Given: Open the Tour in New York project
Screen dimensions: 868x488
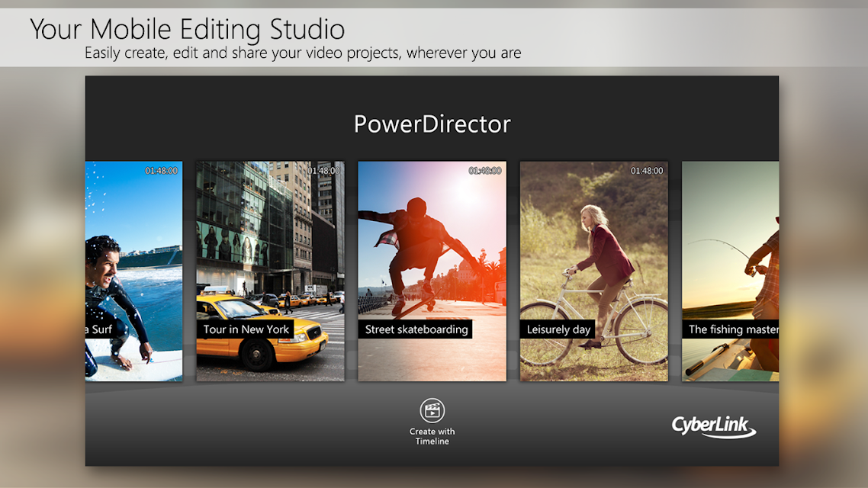Looking at the screenshot, I should 270,271.
